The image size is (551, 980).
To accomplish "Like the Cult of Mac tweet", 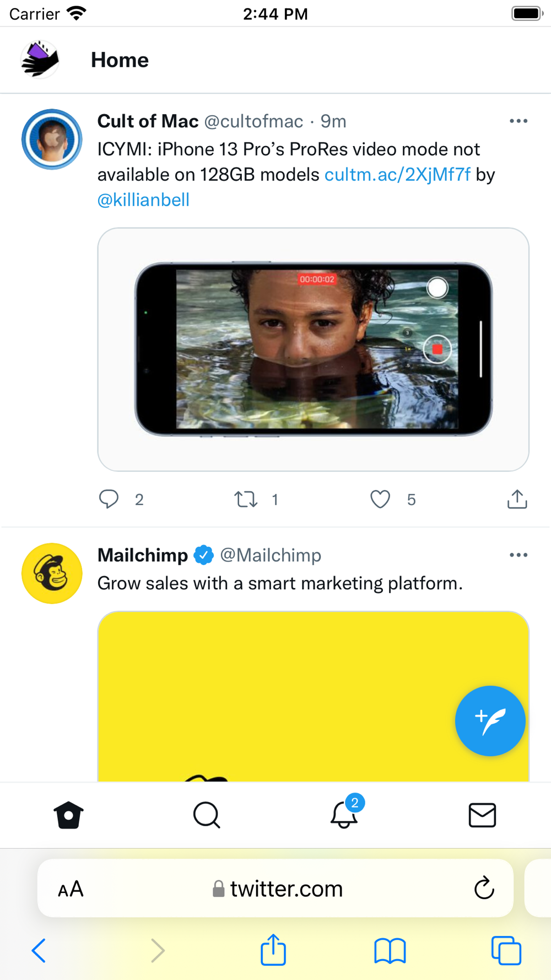I will click(380, 499).
